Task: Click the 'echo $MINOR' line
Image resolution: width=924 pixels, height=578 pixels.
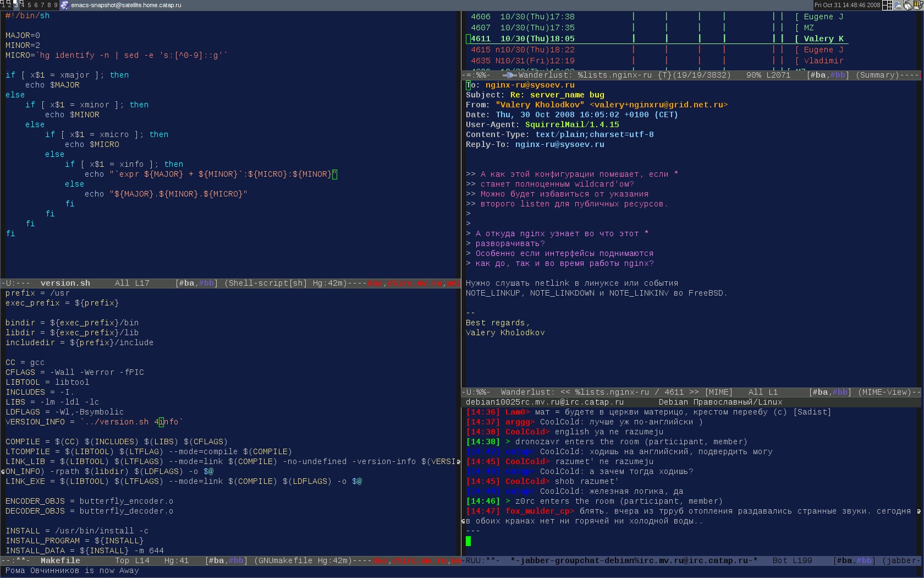Action: pos(72,115)
